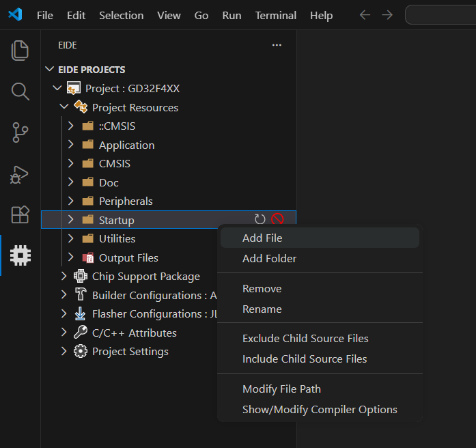Expand the CMSIS folder chevron
The height and width of the screenshot is (448, 476).
pos(71,163)
